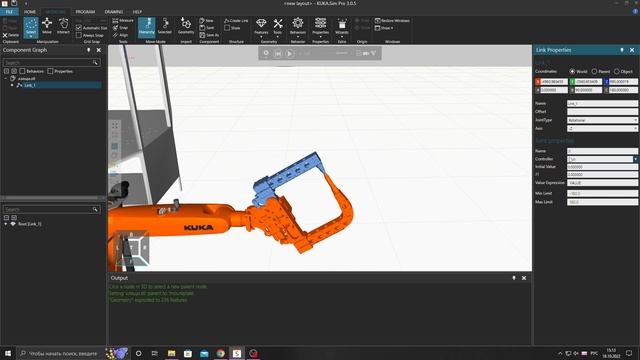
Task: Click Save As in Component group
Action: (x=209, y=35)
